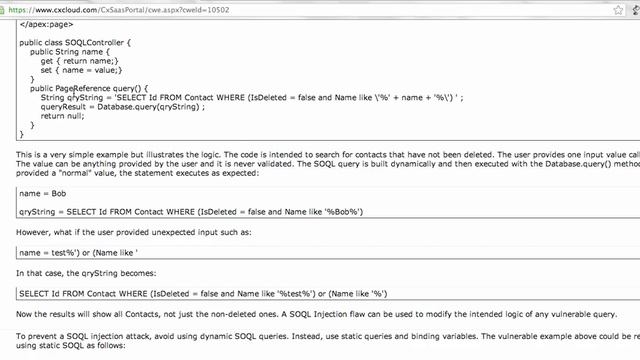Click the line starting 'The value can be anything'
The width and height of the screenshot is (640, 360).
[x=328, y=164]
